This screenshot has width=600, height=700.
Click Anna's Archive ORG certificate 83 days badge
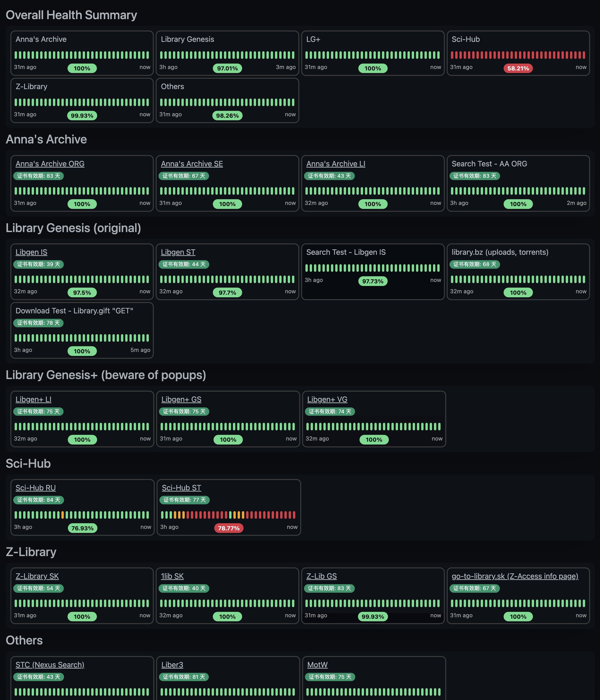pos(39,176)
